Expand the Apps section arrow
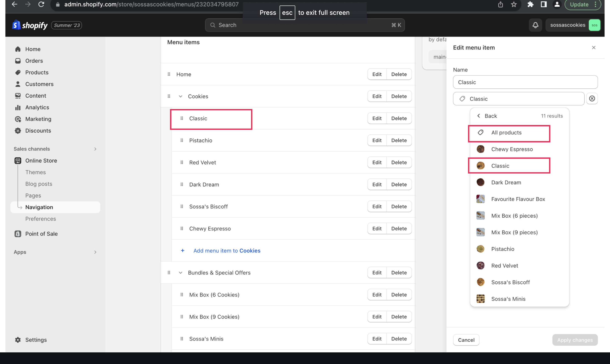Viewport: 610px width, 364px height. tap(95, 252)
